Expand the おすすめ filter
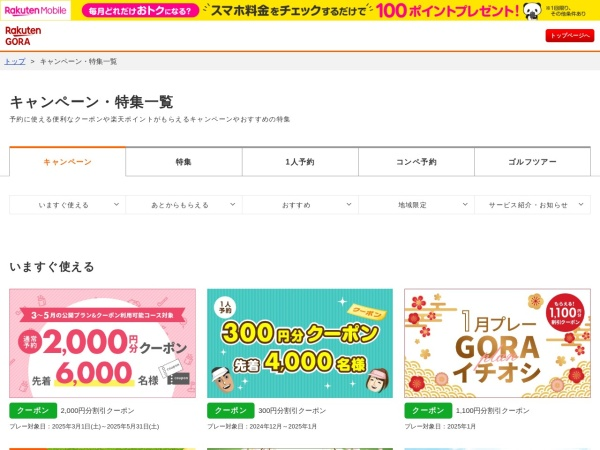This screenshot has width=600, height=450. (x=300, y=205)
